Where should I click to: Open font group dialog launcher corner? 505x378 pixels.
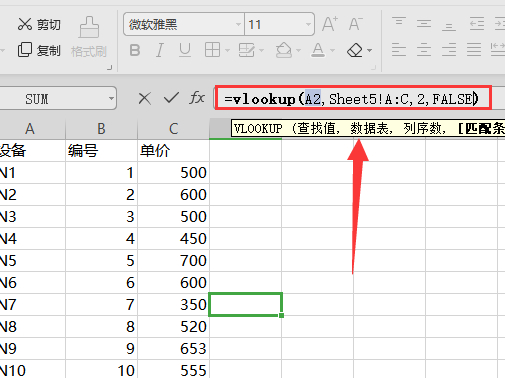(374, 67)
